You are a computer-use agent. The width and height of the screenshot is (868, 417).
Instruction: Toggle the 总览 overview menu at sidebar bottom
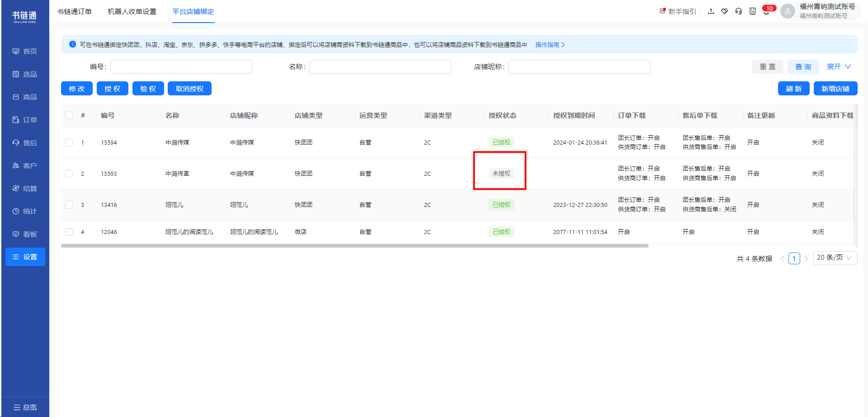25,407
